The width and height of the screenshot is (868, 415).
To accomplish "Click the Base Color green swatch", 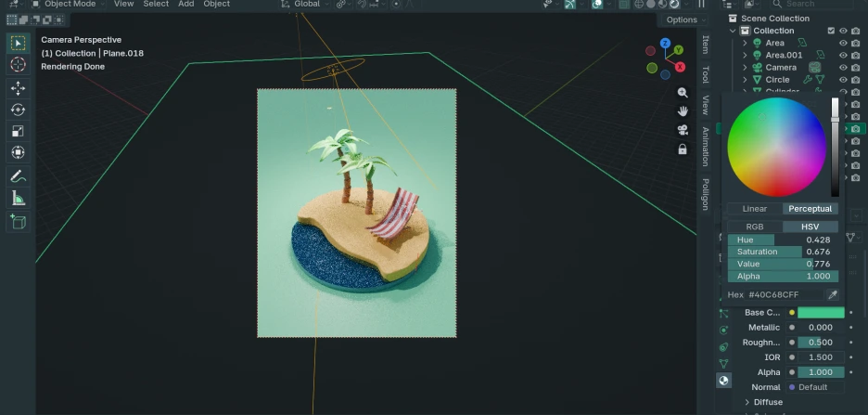I will [821, 313].
